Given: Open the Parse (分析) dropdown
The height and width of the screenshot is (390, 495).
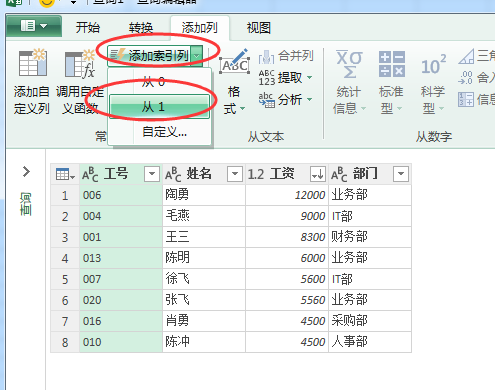Looking at the screenshot, I should pyautogui.click(x=286, y=99).
